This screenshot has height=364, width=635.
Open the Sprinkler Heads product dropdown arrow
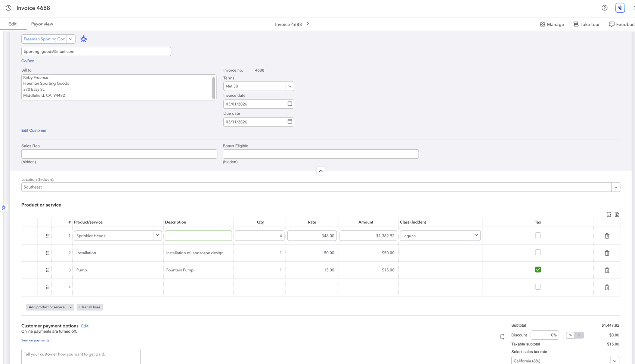[x=157, y=236]
